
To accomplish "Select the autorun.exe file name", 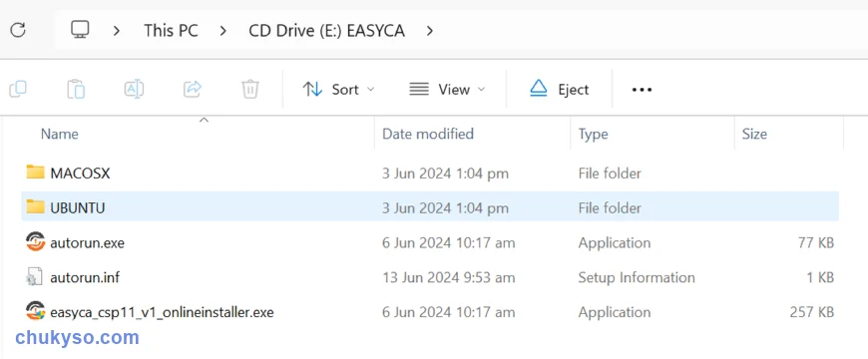I will pyautogui.click(x=88, y=243).
